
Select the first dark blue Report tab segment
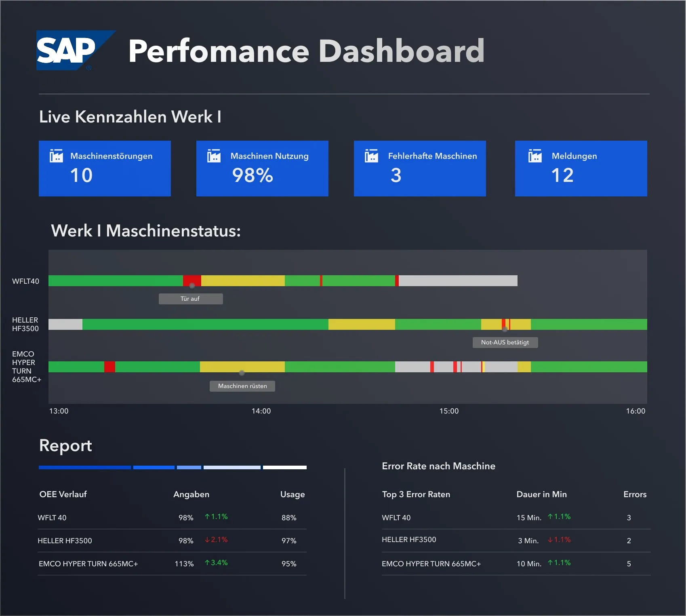point(84,467)
